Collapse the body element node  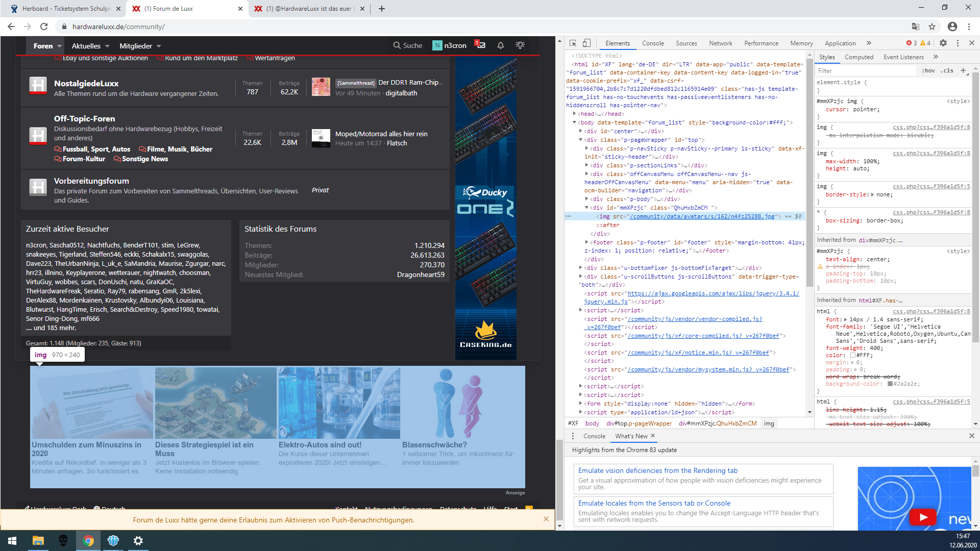[575, 122]
